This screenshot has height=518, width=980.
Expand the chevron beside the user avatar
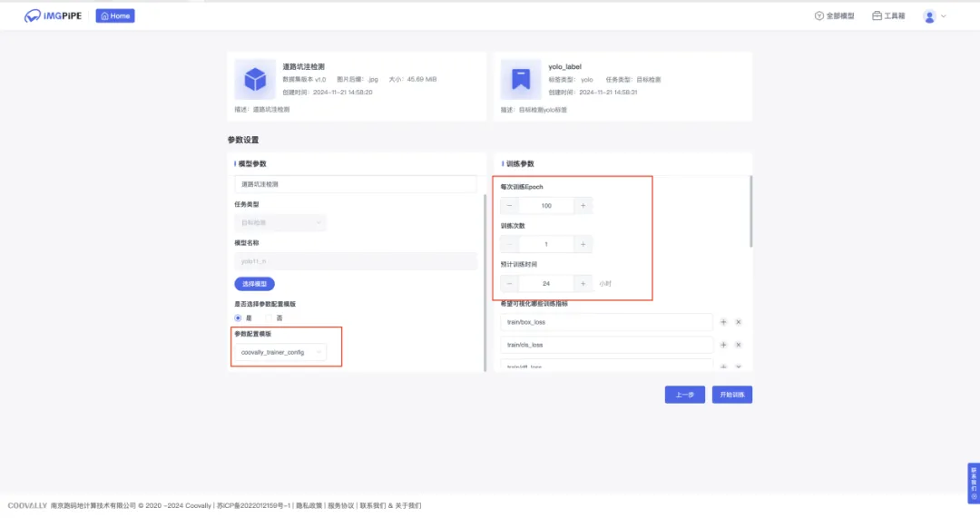[x=944, y=16]
